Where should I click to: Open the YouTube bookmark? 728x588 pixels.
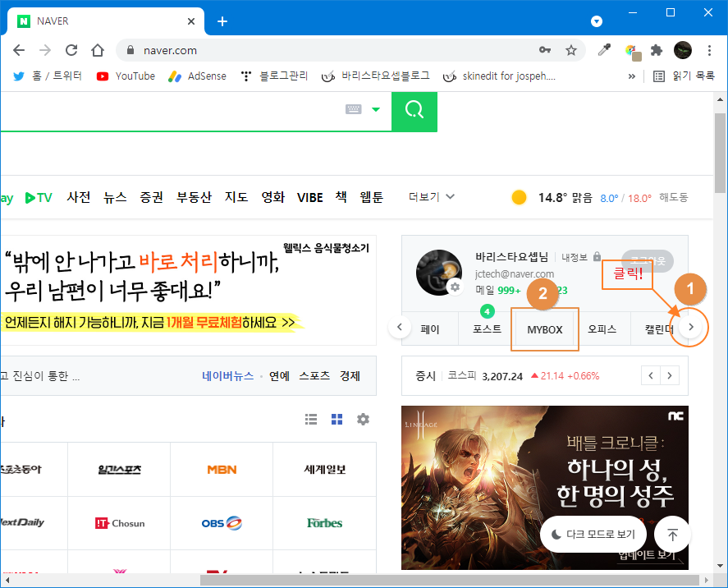pos(126,76)
